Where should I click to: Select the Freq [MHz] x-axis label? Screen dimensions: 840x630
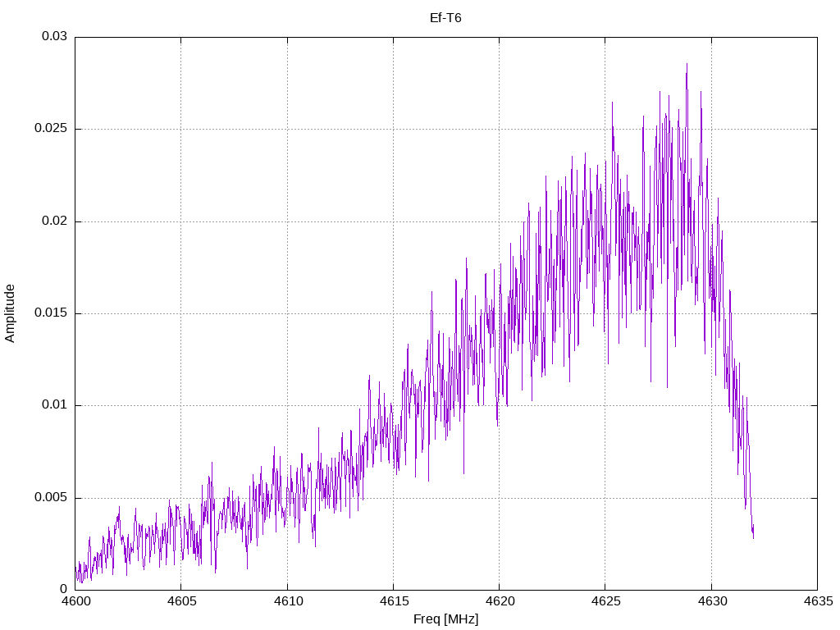(445, 619)
